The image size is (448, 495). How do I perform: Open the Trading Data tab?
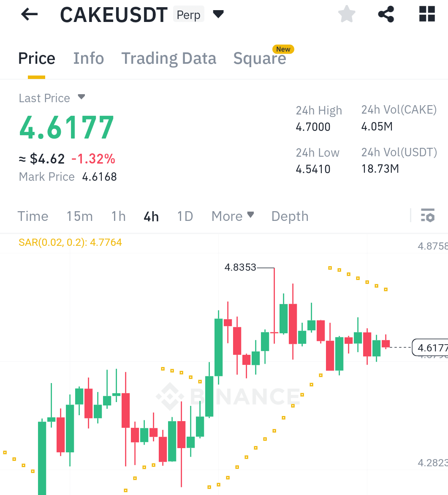click(x=168, y=58)
